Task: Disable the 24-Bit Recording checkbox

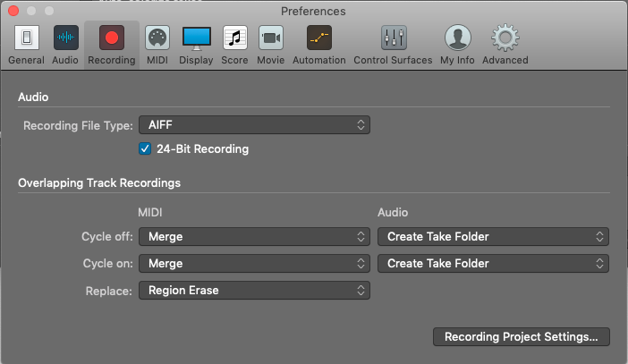Action: [x=145, y=148]
